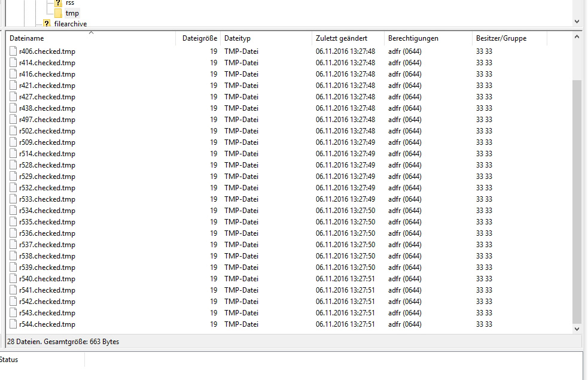This screenshot has height=380, width=588.
Task: Click the tree panel scrollbar down arrow
Action: 577,22
